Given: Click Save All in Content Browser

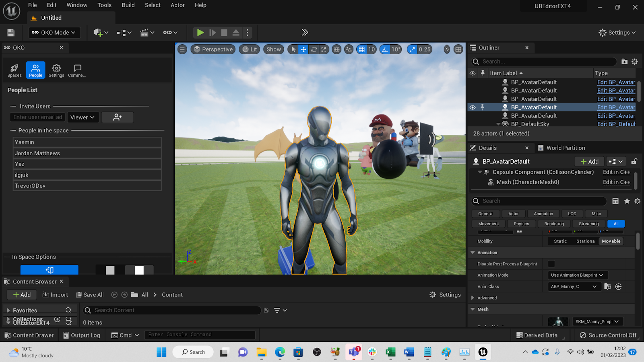Looking at the screenshot, I should tap(90, 294).
